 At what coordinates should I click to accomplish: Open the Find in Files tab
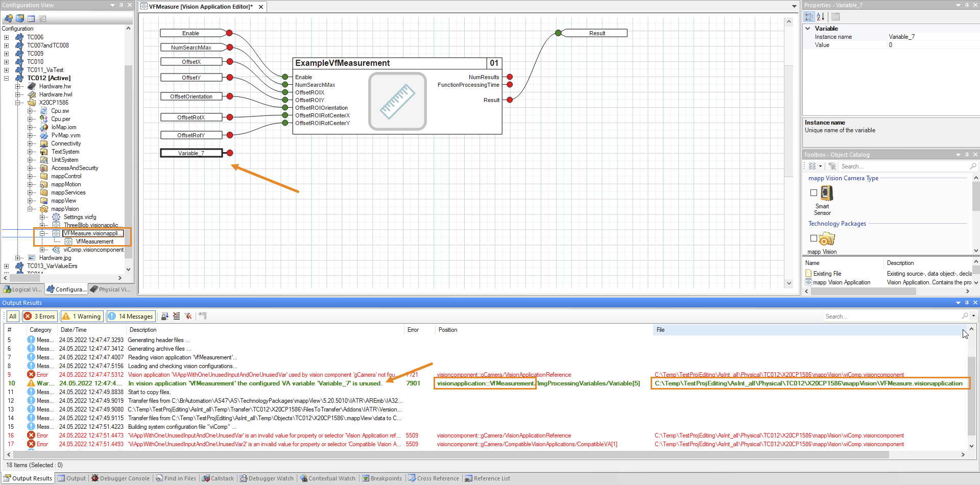tap(176, 478)
